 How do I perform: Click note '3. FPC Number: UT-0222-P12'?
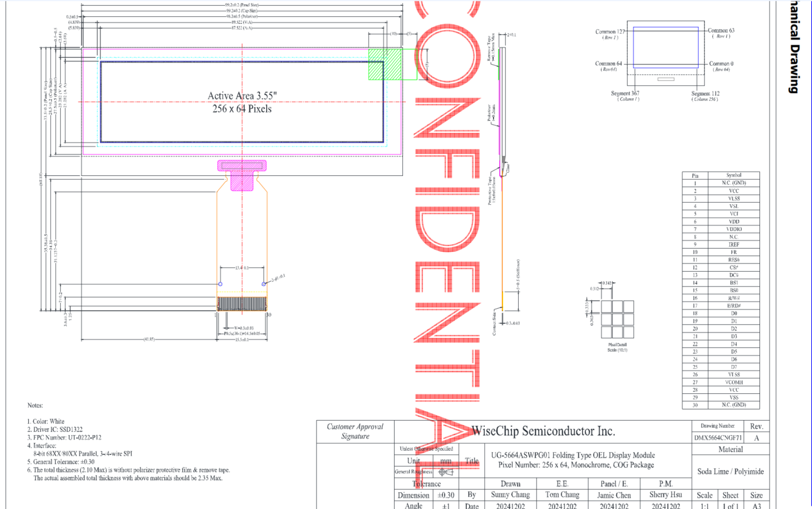click(x=65, y=438)
